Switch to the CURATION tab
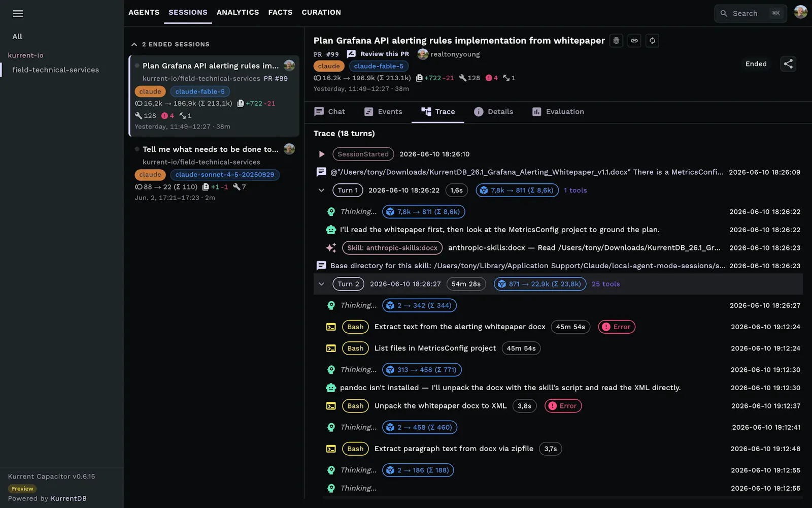812x508 pixels. pyautogui.click(x=321, y=12)
